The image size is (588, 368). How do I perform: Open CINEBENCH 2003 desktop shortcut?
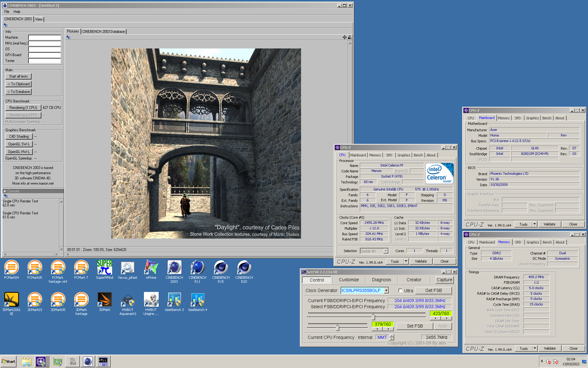pyautogui.click(x=174, y=271)
